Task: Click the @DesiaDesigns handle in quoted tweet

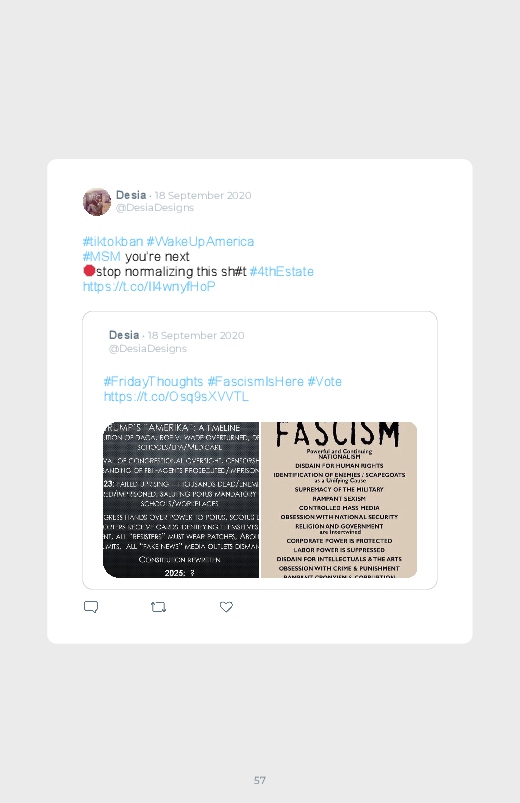Action: click(x=148, y=349)
